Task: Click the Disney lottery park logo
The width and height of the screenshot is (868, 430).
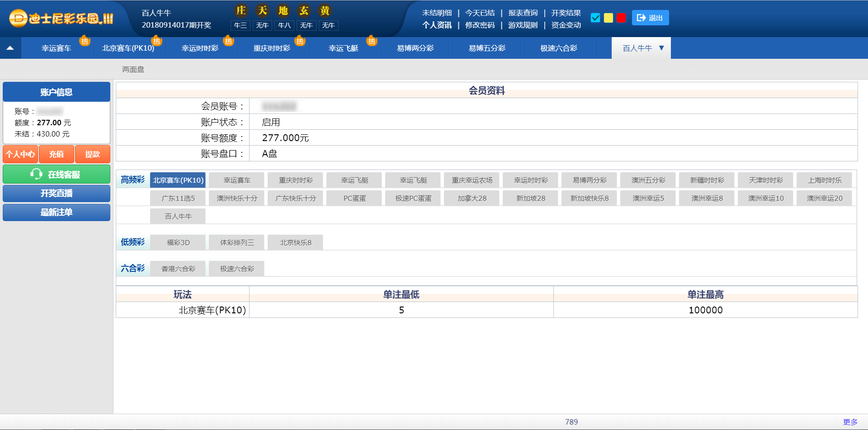Action: (61, 19)
